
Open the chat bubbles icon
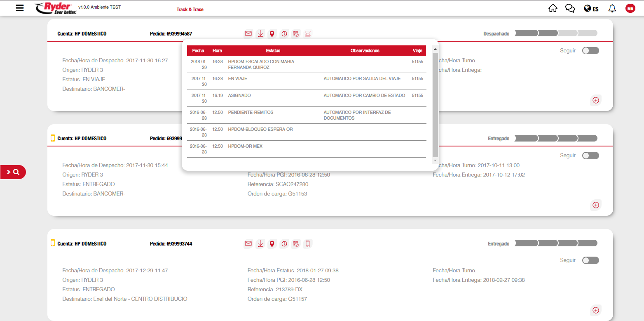pos(570,8)
